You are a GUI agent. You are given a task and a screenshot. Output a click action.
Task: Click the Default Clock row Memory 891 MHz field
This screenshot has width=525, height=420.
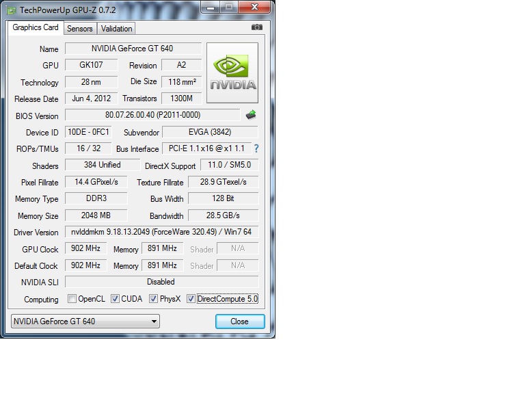[x=163, y=265]
